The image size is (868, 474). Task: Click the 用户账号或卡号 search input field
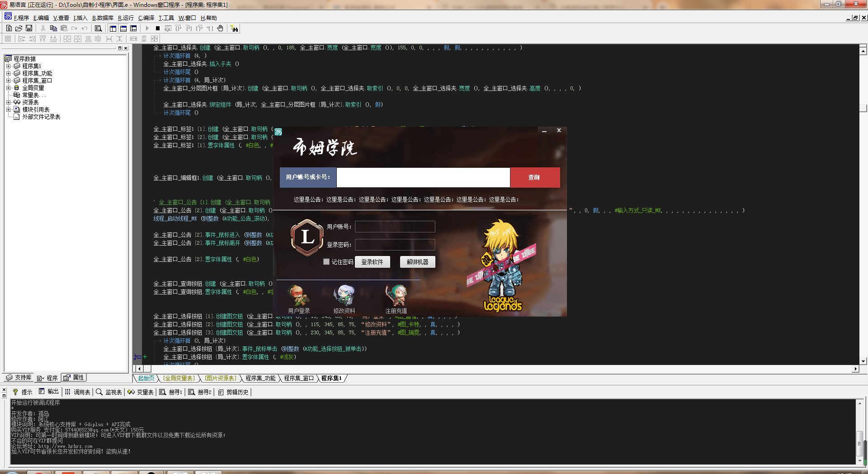[x=423, y=177]
